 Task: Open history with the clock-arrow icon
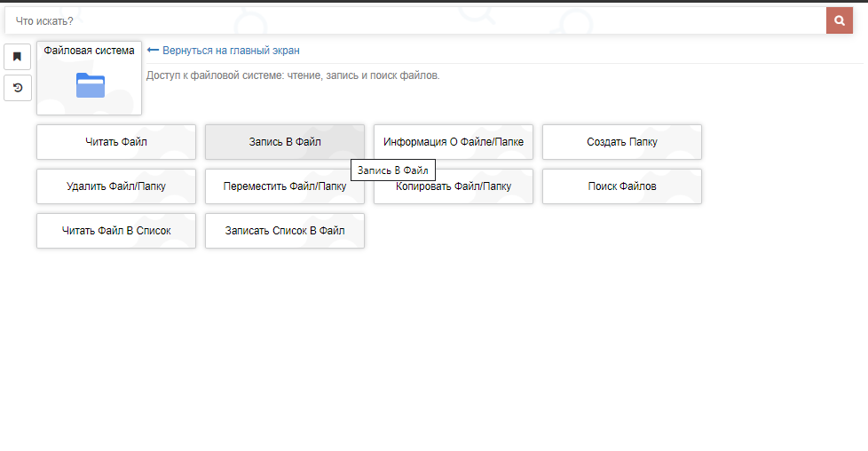coord(17,88)
